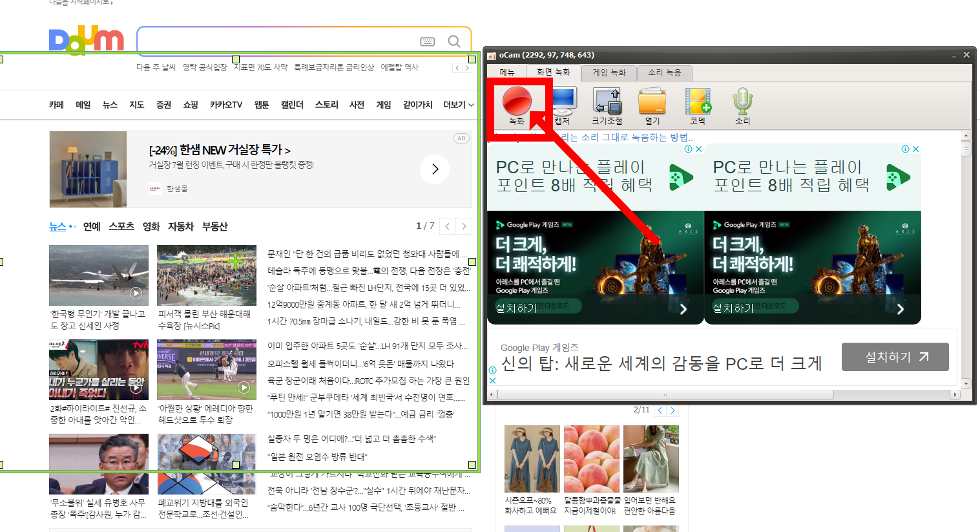Advance the 2/11 shopping carousel arrow
The height and width of the screenshot is (532, 980).
pos(672,410)
